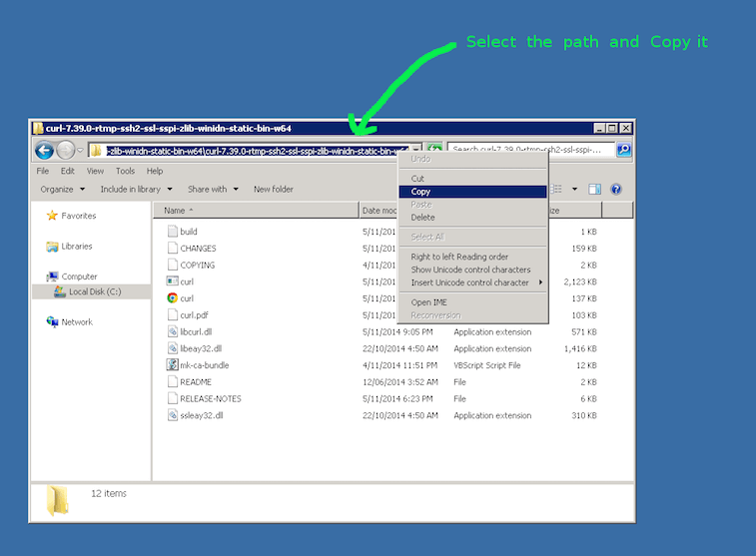Select the mk-ca-bundle script file
The height and width of the screenshot is (556, 756).
[x=204, y=365]
